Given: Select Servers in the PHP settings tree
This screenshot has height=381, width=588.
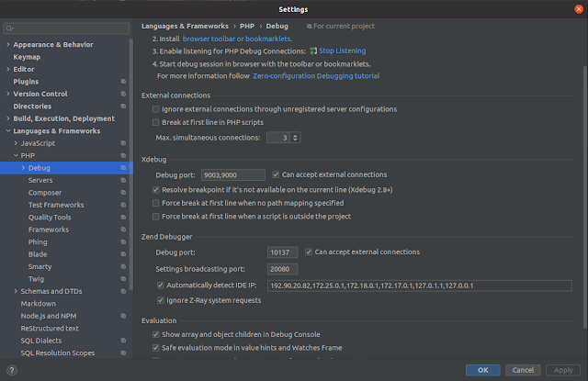Looking at the screenshot, I should click(40, 181).
